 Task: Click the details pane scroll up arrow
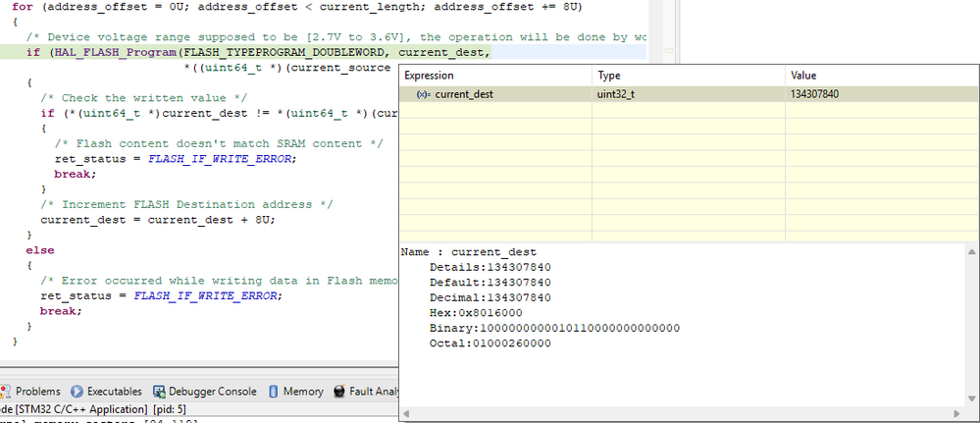pos(972,251)
